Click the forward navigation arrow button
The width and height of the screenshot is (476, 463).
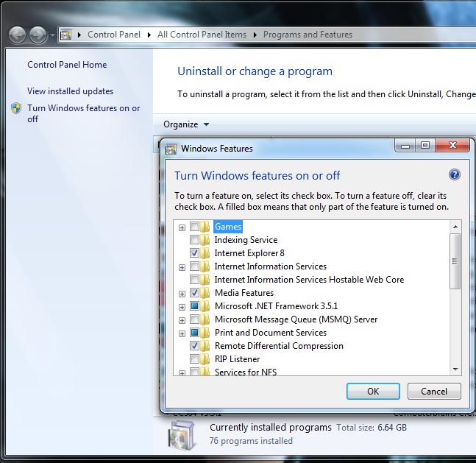point(38,35)
